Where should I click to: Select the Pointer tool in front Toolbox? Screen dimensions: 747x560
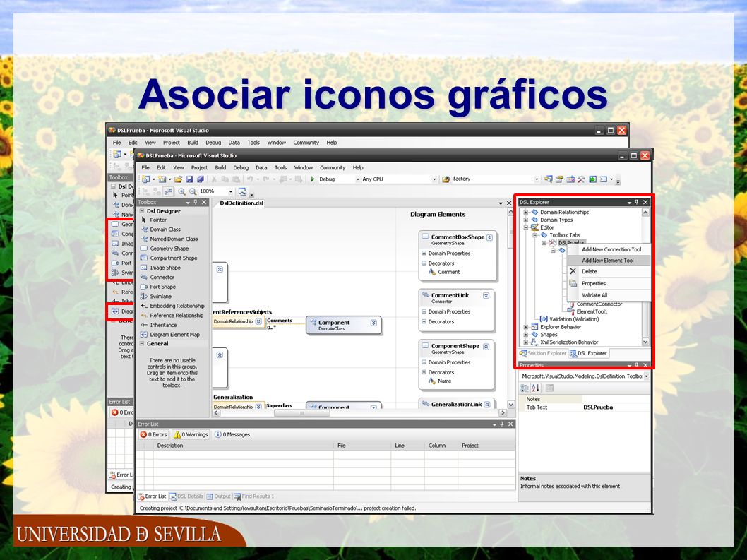pos(157,220)
